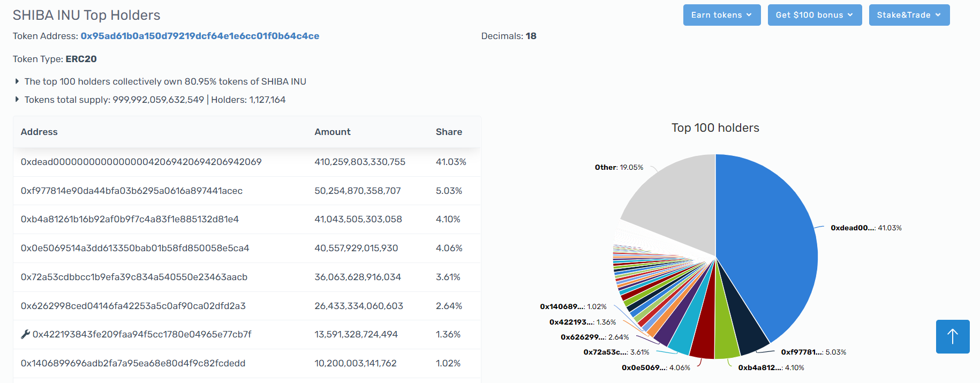Select address 0x72a53cdbbcc1b9efa39c834a540550e23463aacb
Screen dimensions: 980x383
pos(134,277)
